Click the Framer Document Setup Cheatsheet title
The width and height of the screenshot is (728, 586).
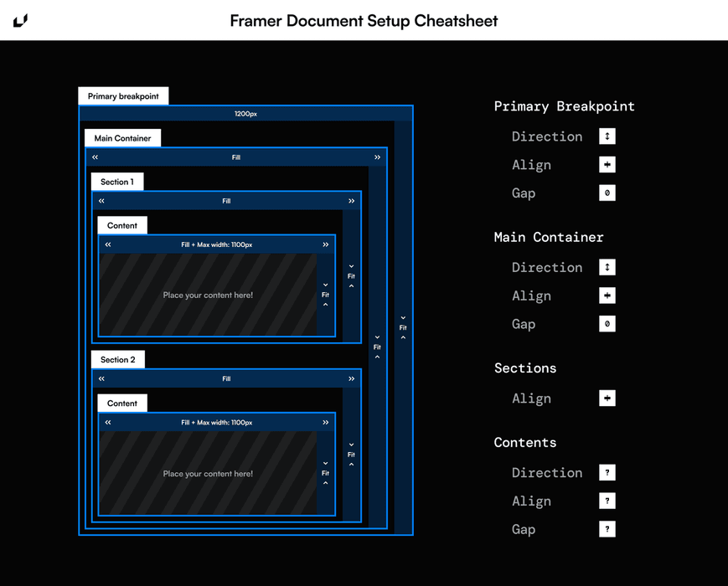tap(364, 21)
